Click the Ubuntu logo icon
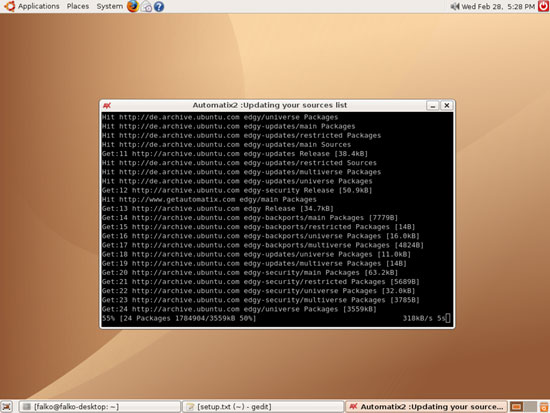Screen dimensions: 550x413 [x=9, y=6]
